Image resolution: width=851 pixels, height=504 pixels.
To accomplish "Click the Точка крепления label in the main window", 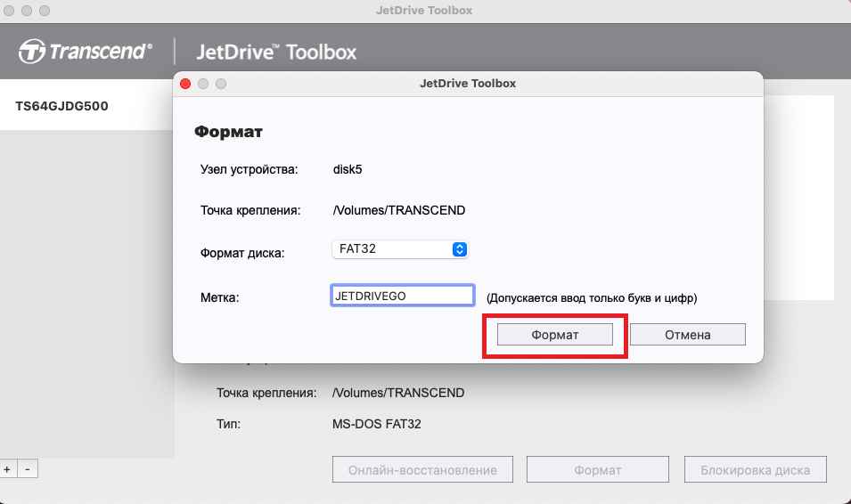I will coord(266,393).
